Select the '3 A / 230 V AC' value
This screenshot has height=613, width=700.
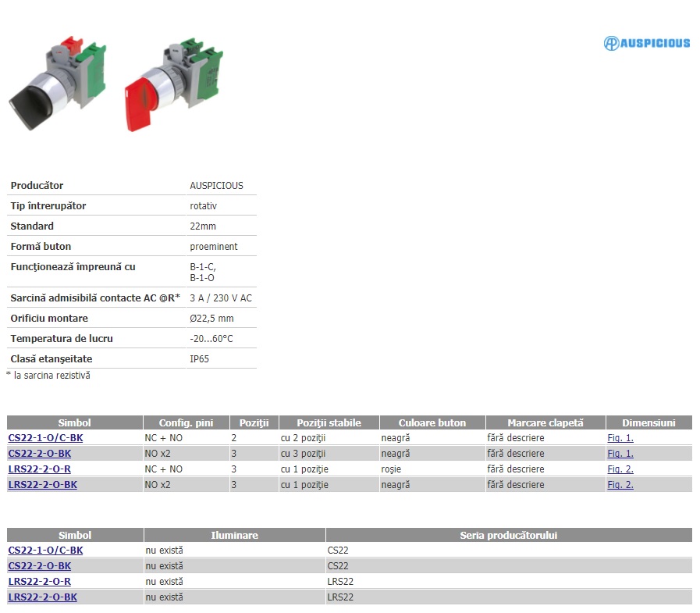click(221, 298)
